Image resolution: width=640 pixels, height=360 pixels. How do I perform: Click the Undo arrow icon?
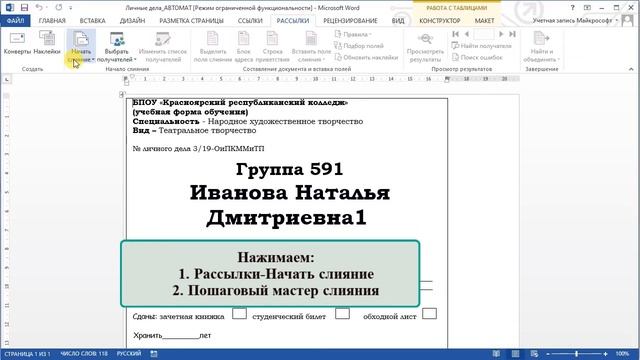pos(38,7)
